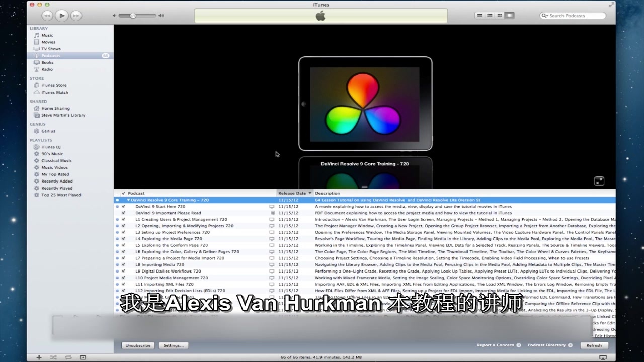Toggle the checkmark column header
This screenshot has width=644, height=362.
tap(123, 193)
